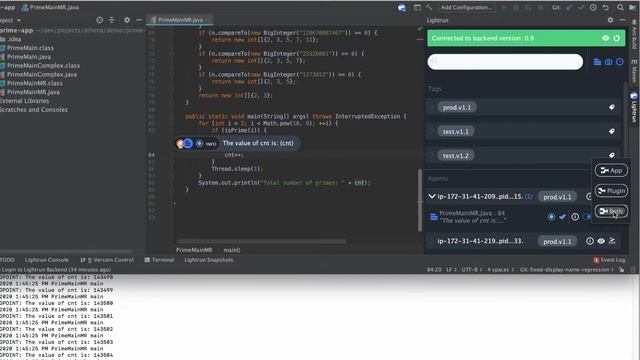This screenshot has width=640, height=360.
Task: Open Project panel gear settings
Action: tap(127, 20)
